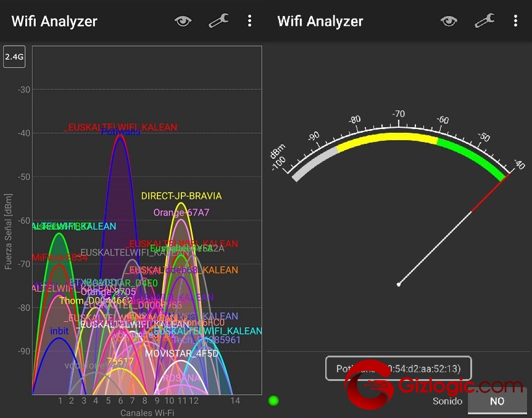The width and height of the screenshot is (532, 418).
Task: Select the DIRECT-JP-BRAVIA network label
Action: [181, 196]
